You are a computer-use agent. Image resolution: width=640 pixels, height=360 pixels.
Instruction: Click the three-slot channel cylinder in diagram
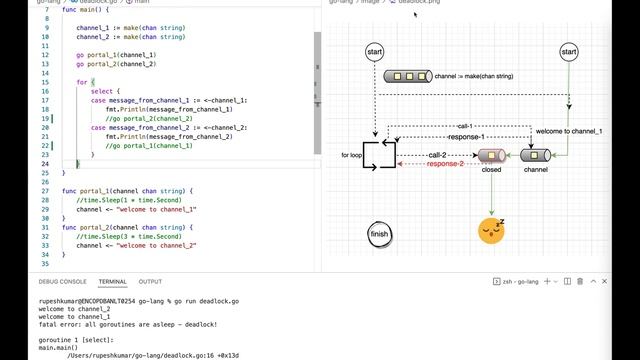(408, 76)
